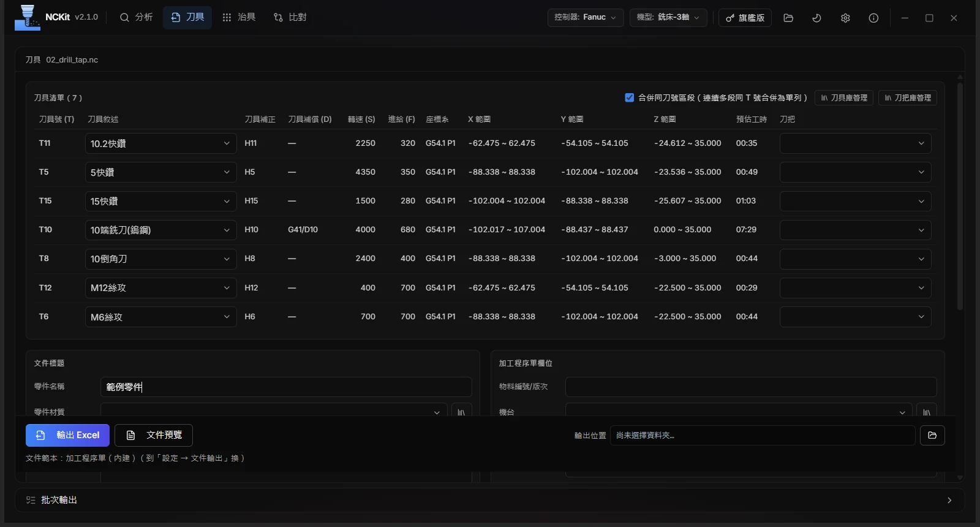Open settings gear icon

[x=845, y=18]
